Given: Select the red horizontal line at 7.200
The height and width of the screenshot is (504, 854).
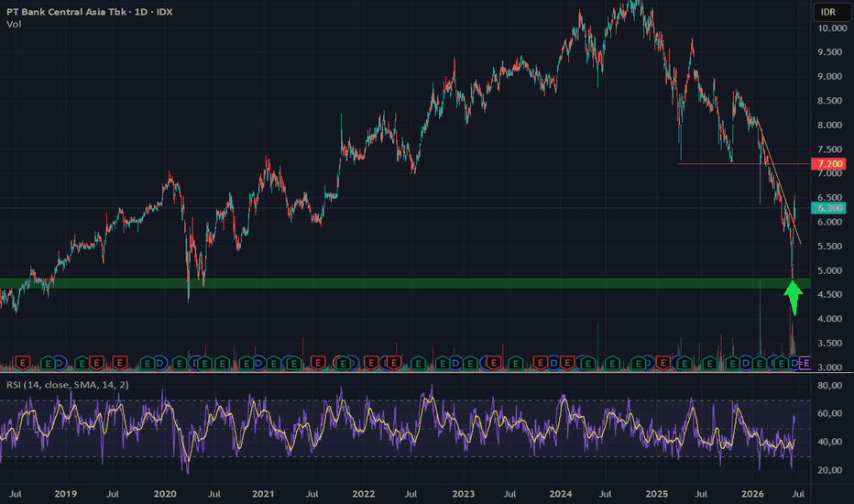Looking at the screenshot, I should pyautogui.click(x=743, y=163).
